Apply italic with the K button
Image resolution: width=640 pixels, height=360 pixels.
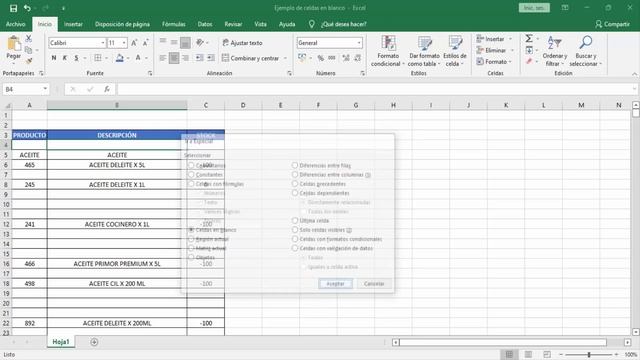pyautogui.click(x=65, y=58)
